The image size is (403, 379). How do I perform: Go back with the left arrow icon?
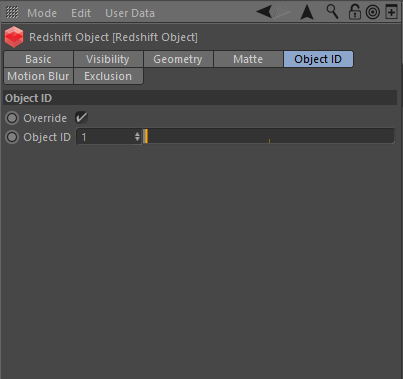[264, 12]
